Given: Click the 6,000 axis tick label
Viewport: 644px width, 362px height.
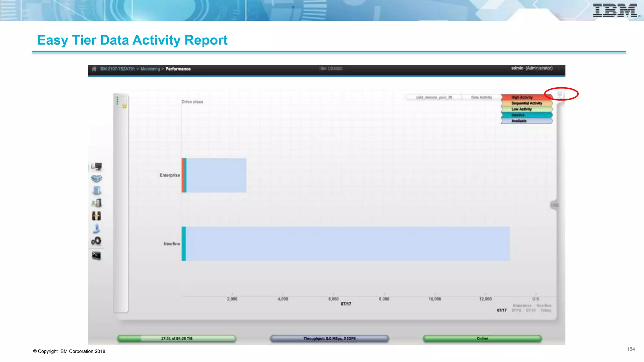Looking at the screenshot, I should pyautogui.click(x=333, y=299).
